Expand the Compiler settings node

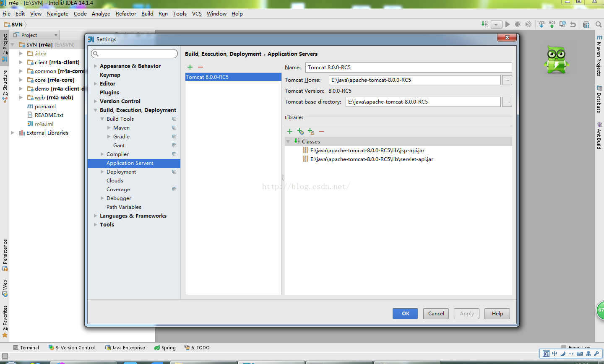[x=102, y=154]
